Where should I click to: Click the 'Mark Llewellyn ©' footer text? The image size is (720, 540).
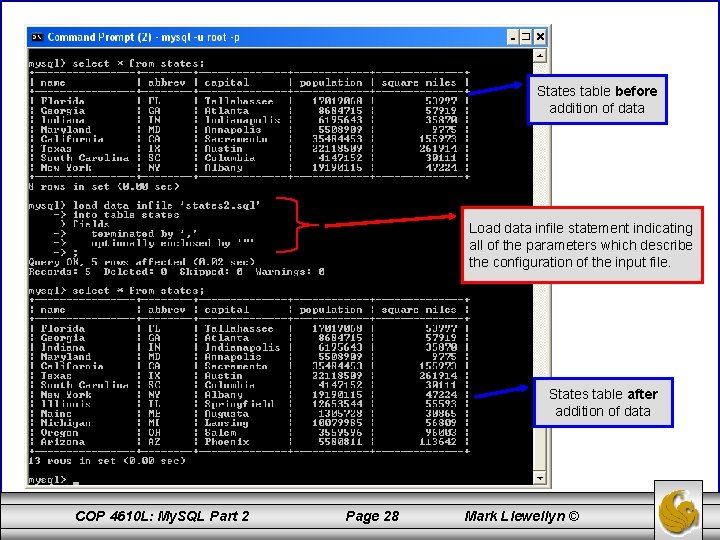(x=522, y=516)
